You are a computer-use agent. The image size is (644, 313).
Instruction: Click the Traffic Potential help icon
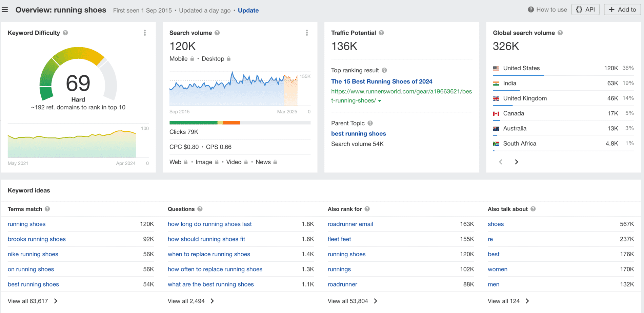(x=381, y=33)
